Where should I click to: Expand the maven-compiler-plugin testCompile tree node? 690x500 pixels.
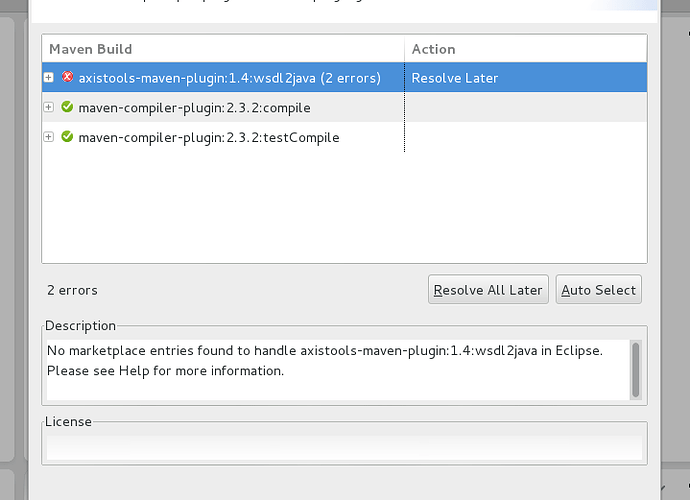click(48, 137)
